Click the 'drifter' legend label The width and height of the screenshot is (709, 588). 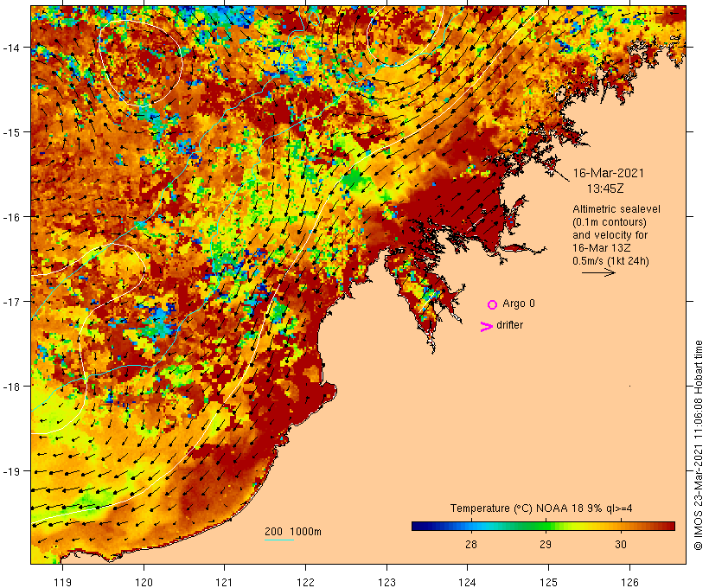click(x=509, y=325)
